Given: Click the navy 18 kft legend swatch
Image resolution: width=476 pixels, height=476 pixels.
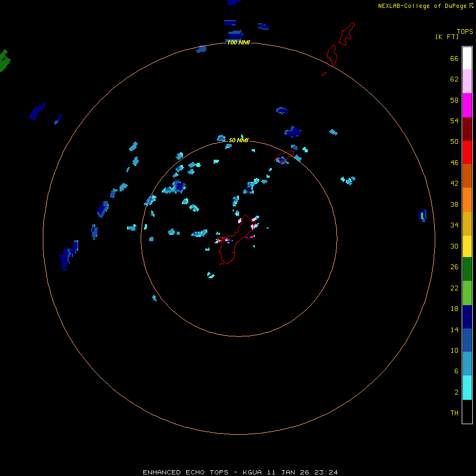Looking at the screenshot, I should click(467, 317).
